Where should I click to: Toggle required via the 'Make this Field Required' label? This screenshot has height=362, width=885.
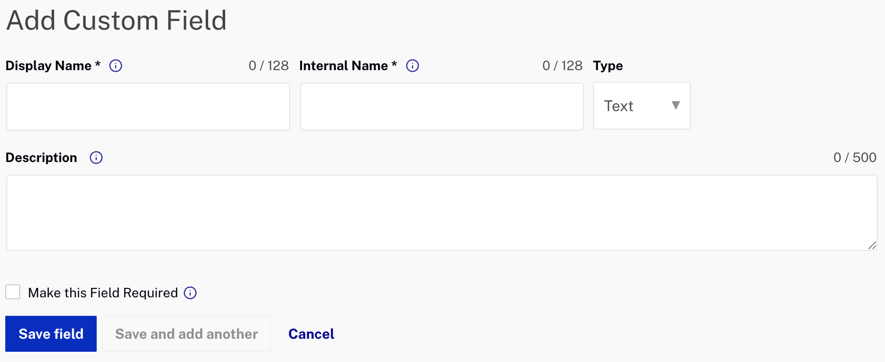coord(103,293)
